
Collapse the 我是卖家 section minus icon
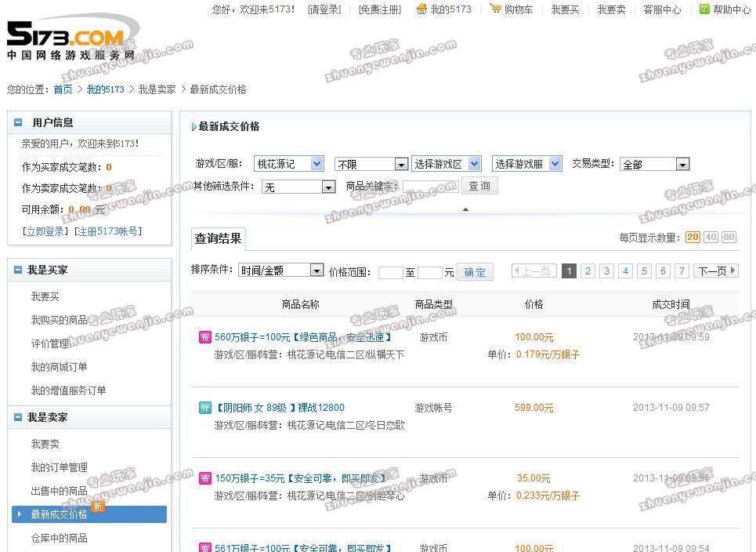[18, 417]
